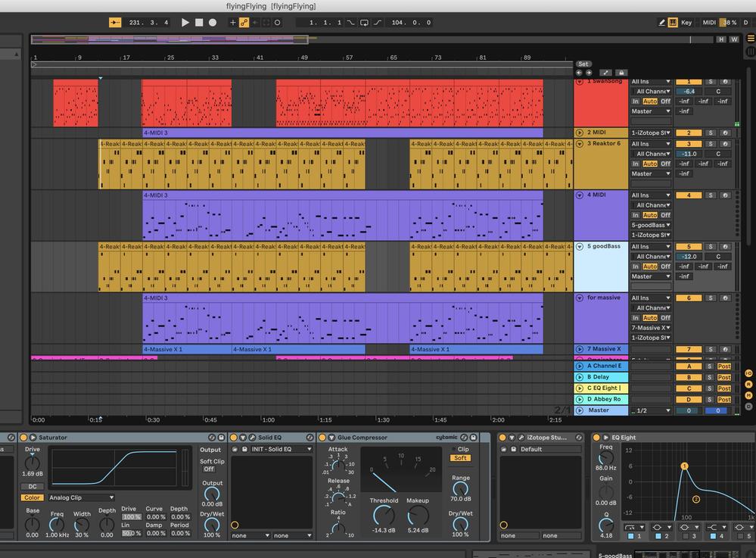Open Master track 1/2 output dropdown
The image size is (756, 558).
tap(651, 410)
